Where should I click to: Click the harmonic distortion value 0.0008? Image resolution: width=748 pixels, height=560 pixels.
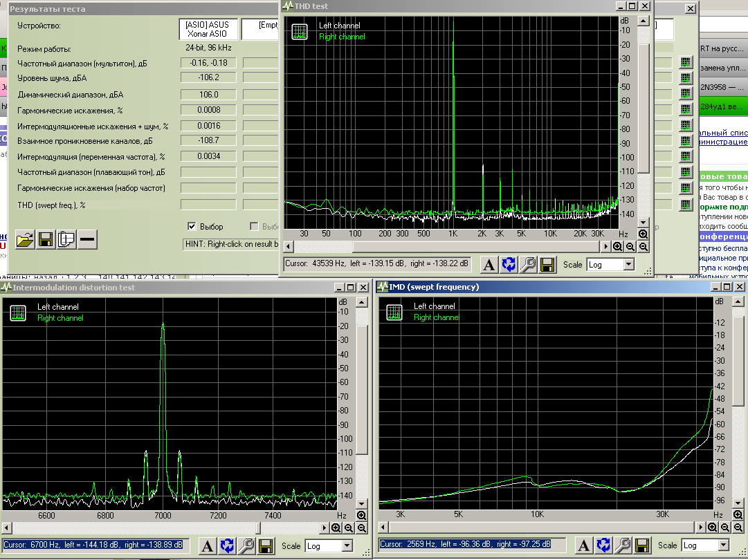[208, 109]
